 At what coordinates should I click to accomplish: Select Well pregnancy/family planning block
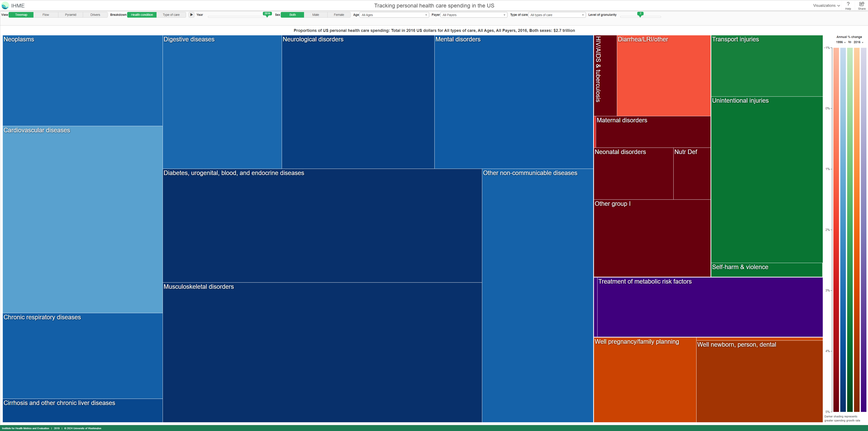pyautogui.click(x=645, y=380)
